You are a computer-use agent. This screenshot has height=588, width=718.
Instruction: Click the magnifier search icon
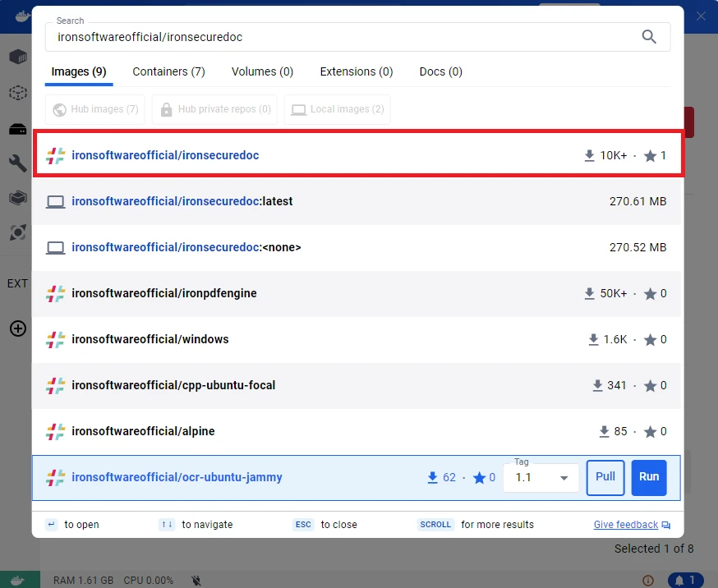[x=649, y=37]
